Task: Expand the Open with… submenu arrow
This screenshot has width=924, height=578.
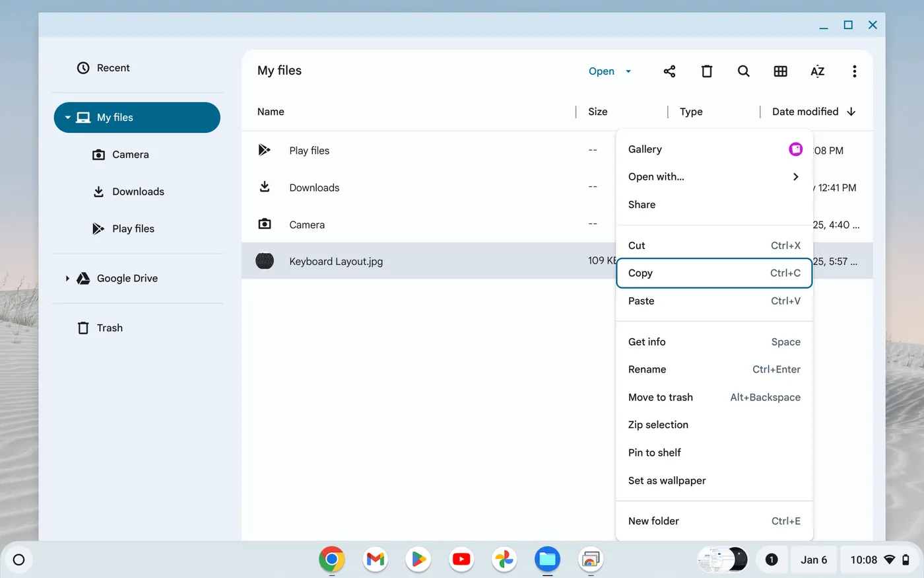Action: 796,176
